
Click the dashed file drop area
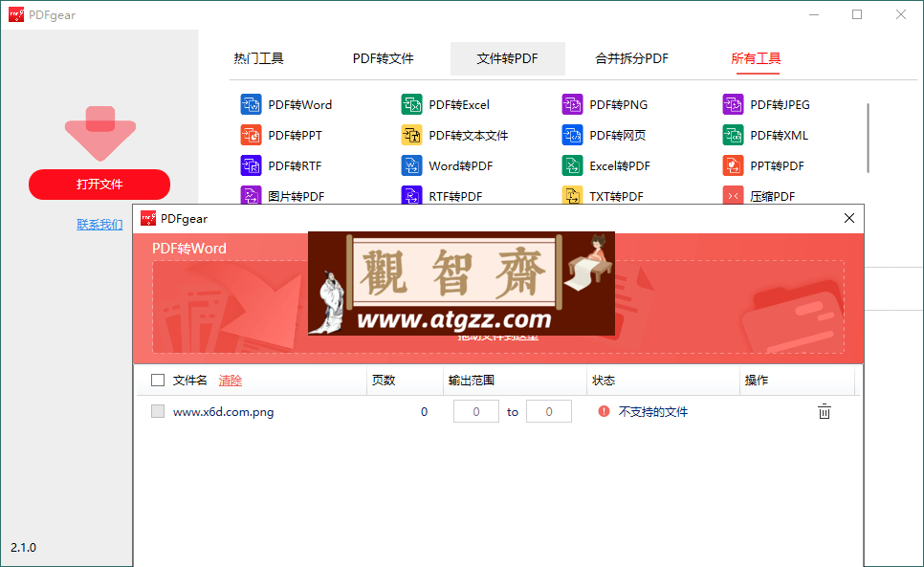coord(498,307)
